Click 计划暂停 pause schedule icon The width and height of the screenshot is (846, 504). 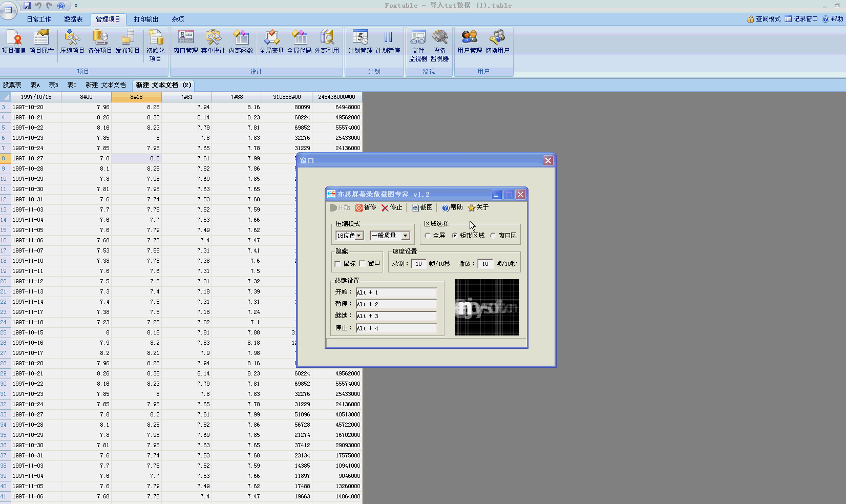click(x=388, y=41)
